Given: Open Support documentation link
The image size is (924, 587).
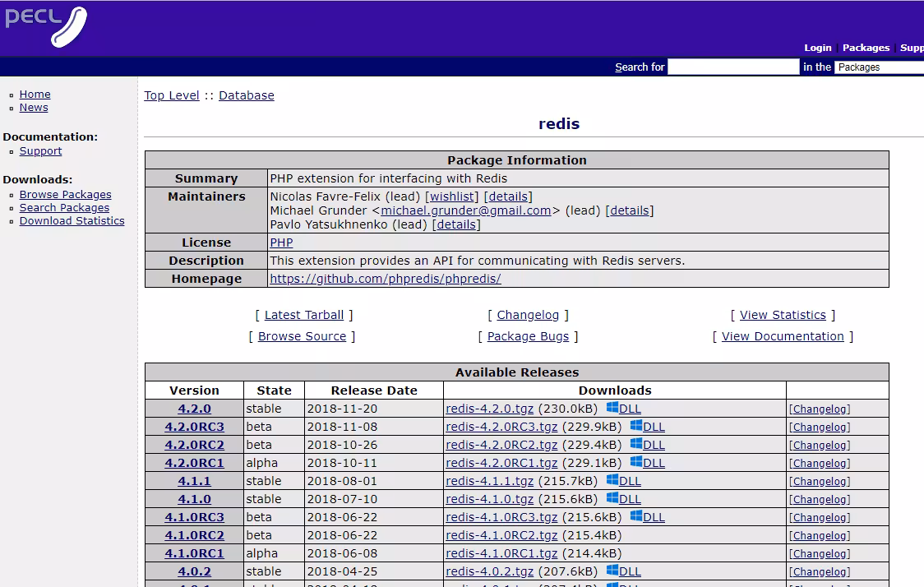Looking at the screenshot, I should coord(40,151).
